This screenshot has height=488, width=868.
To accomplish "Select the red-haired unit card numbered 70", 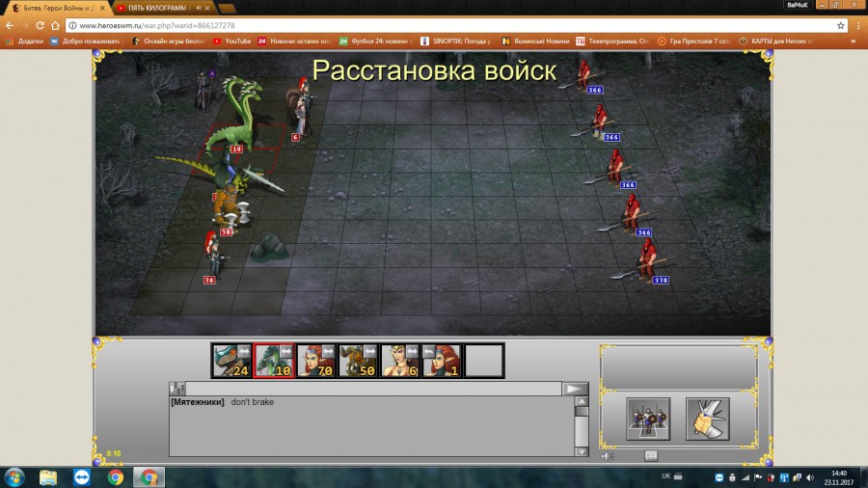I will pyautogui.click(x=316, y=361).
